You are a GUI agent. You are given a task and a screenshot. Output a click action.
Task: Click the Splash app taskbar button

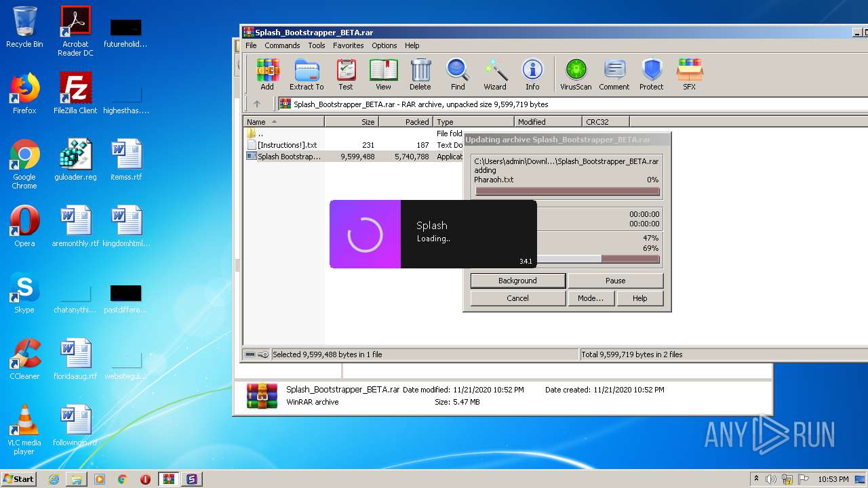pos(191,479)
